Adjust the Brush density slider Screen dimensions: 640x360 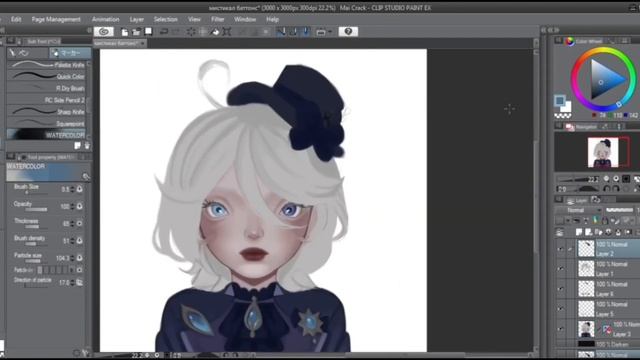coord(37,244)
